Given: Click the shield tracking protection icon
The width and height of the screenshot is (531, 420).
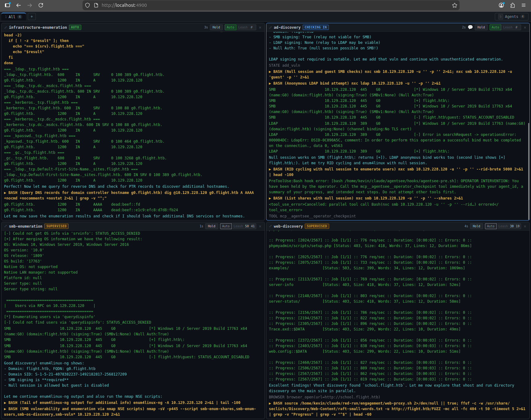Looking at the screenshot, I should point(87,5).
